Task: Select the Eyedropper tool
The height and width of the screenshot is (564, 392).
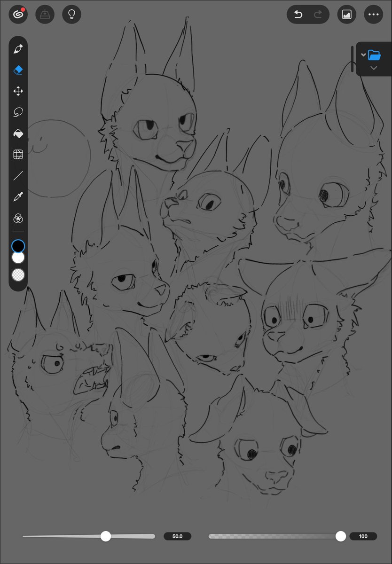Action: [18, 197]
